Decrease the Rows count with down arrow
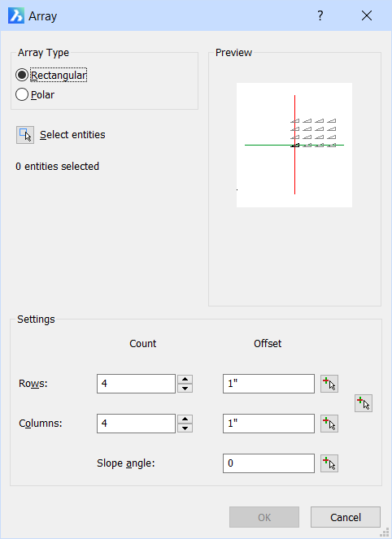Screen dimensions: 392x539 point(185,389)
